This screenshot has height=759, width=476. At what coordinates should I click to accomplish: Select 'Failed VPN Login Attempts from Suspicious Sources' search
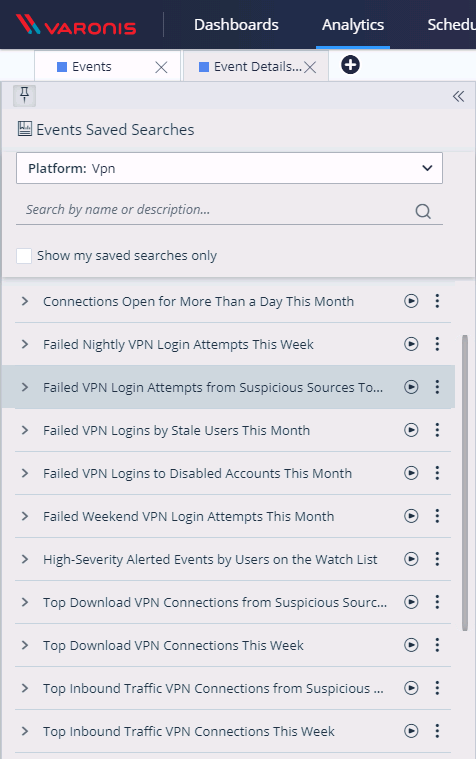(x=213, y=387)
